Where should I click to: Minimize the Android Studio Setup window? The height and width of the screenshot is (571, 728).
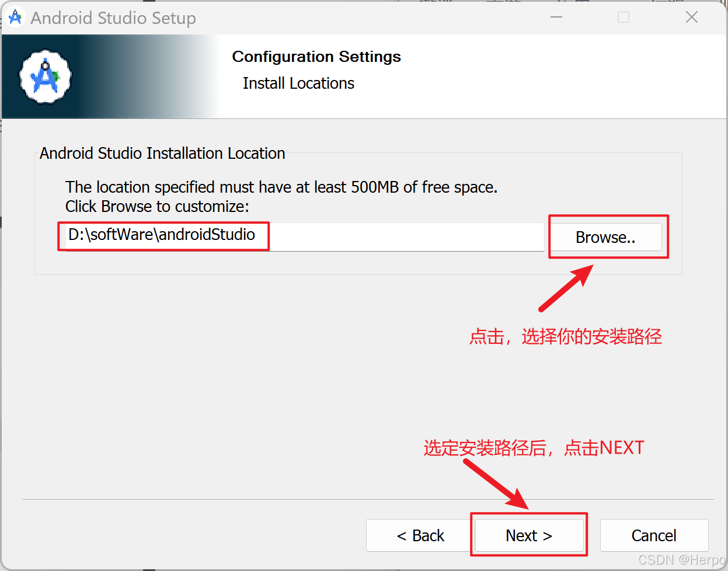tap(556, 17)
